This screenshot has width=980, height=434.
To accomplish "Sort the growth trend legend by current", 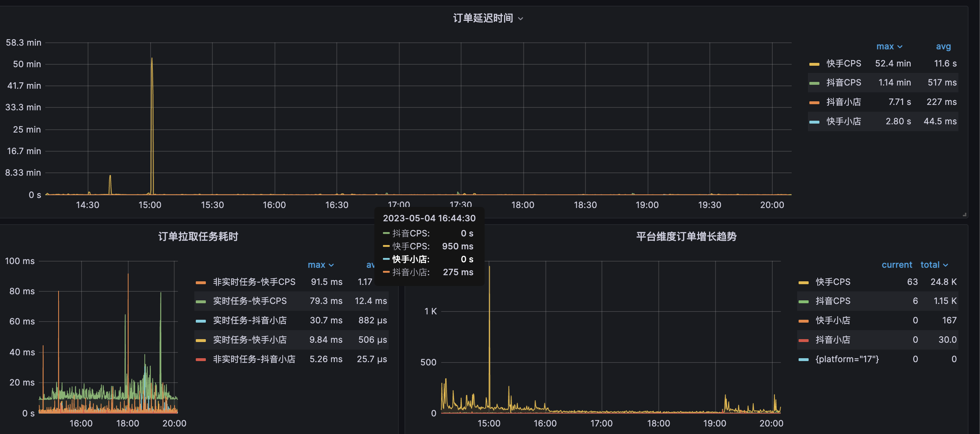I will 897,265.
